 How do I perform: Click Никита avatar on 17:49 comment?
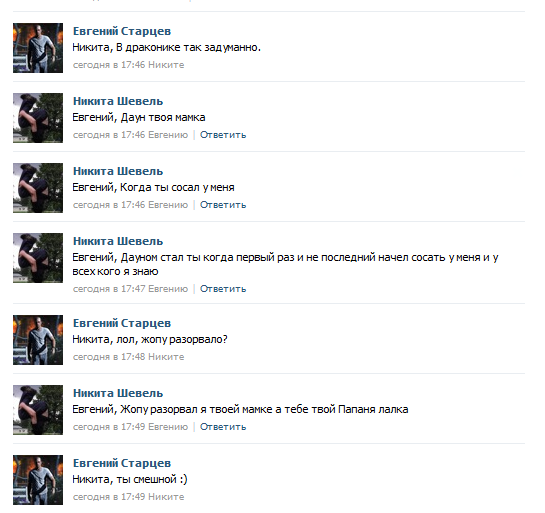pyautogui.click(x=38, y=410)
